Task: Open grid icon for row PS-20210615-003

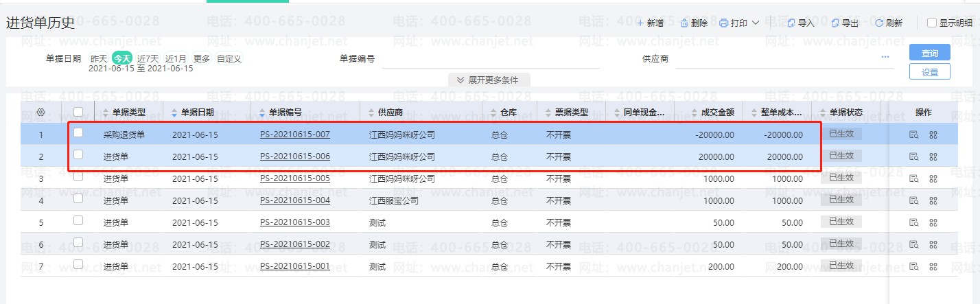Action: [933, 222]
